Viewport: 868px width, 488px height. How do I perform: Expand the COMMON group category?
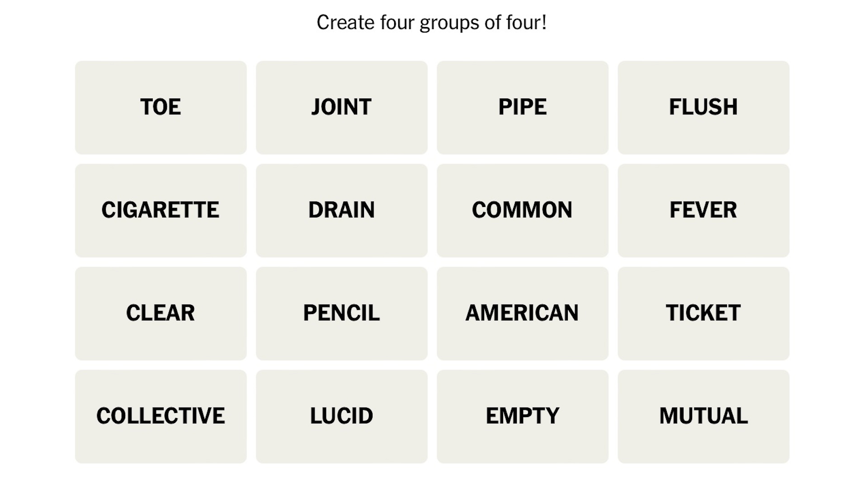(522, 210)
